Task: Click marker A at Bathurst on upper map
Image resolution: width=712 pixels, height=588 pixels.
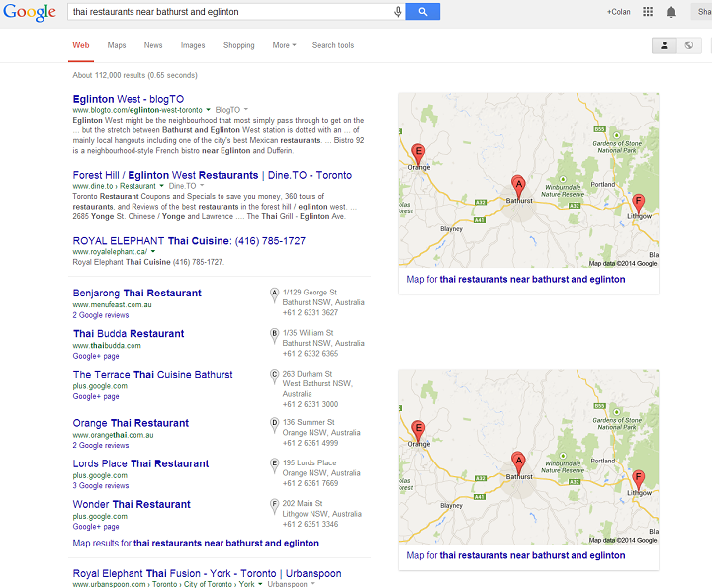Action: point(518,187)
